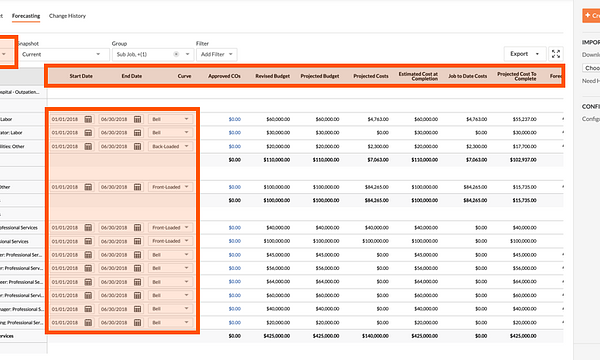Open Bell curve dropdown in $45,000.00 row
This screenshot has width=600, height=360.
[x=170, y=255]
